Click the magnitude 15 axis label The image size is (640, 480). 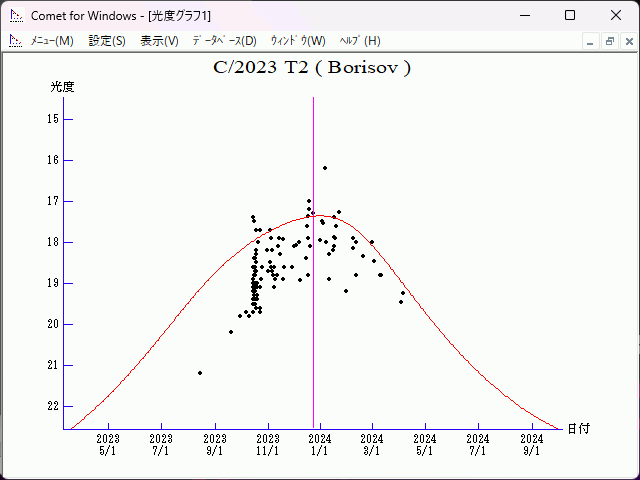(53, 119)
